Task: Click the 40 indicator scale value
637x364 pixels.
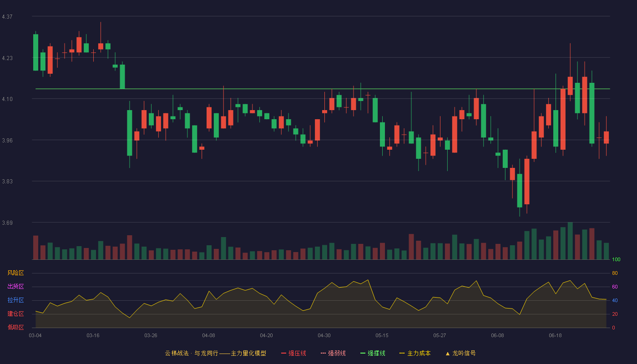Action: [615, 300]
